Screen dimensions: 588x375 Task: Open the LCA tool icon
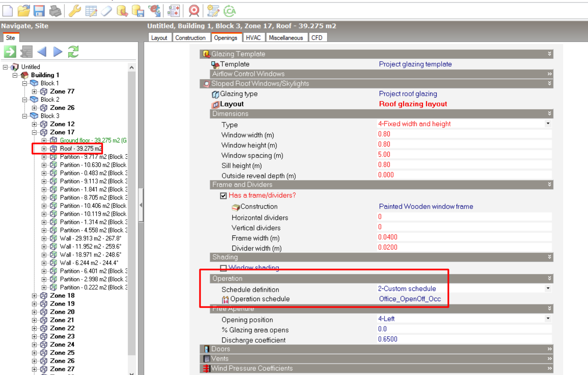point(230,11)
